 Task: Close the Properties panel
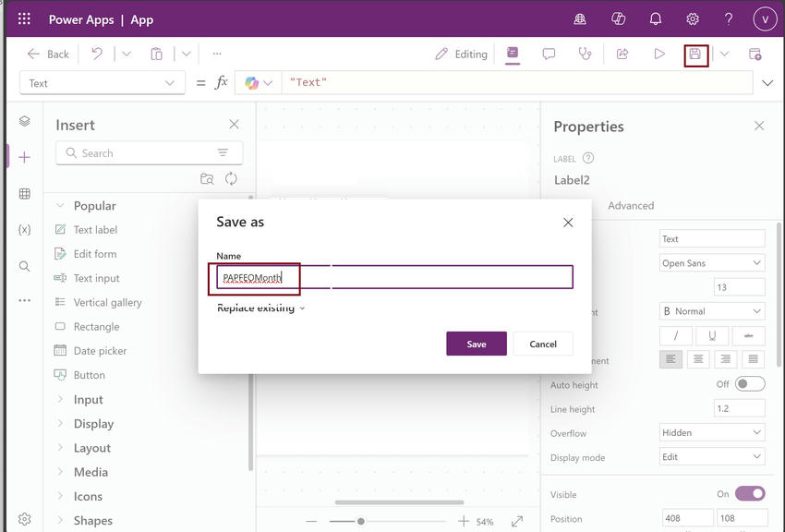pyautogui.click(x=759, y=126)
